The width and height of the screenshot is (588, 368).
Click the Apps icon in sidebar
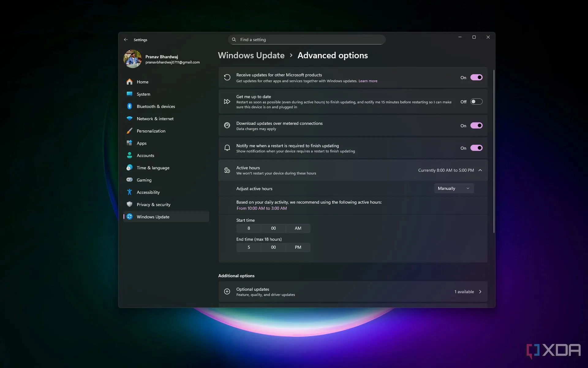coord(130,143)
